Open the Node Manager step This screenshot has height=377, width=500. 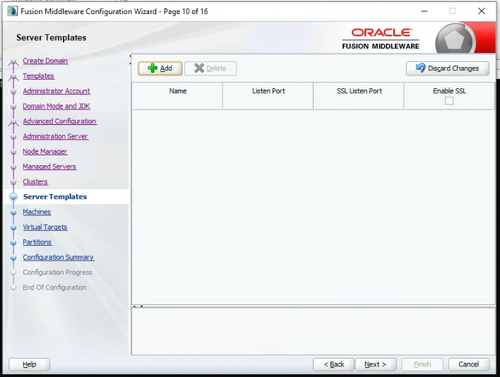[x=45, y=152]
